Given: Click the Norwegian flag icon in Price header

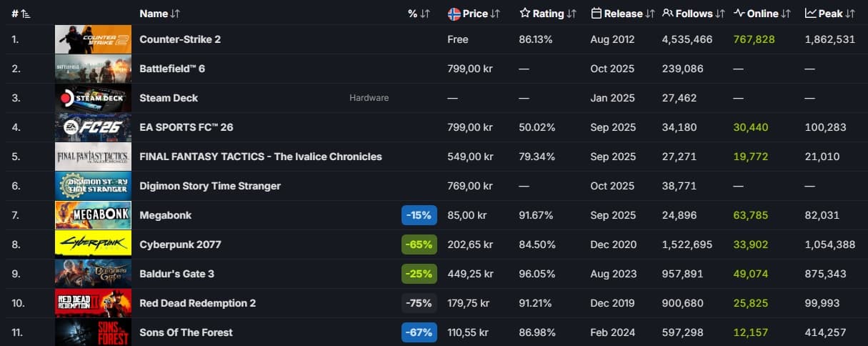Looking at the screenshot, I should coord(454,14).
